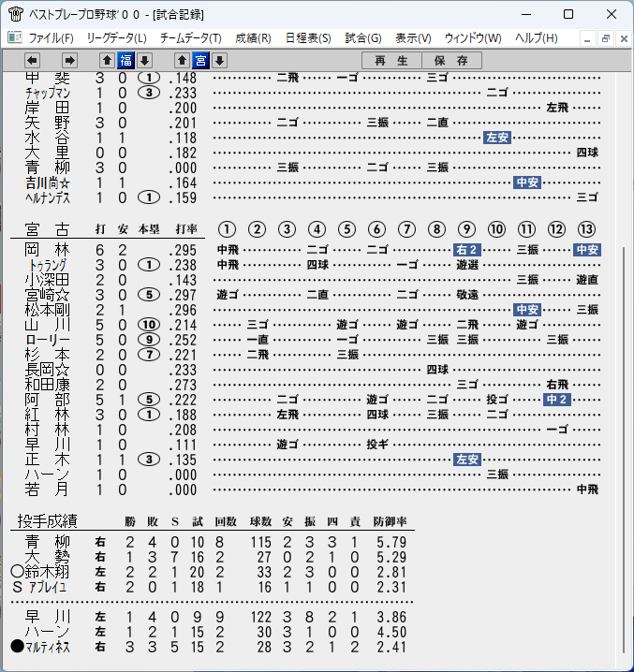The image size is (634, 672).
Task: Click inning number 13 circle header
Action: pos(586,229)
